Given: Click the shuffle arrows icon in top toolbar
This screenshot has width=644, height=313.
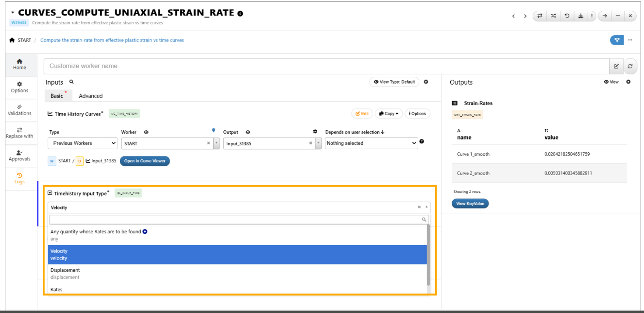Looking at the screenshot, I should coord(553,16).
